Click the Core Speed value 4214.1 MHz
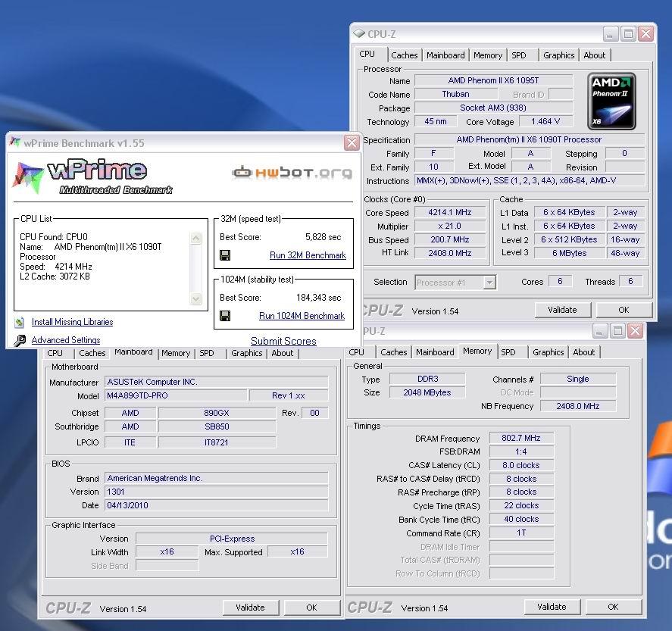The image size is (672, 631). (450, 212)
